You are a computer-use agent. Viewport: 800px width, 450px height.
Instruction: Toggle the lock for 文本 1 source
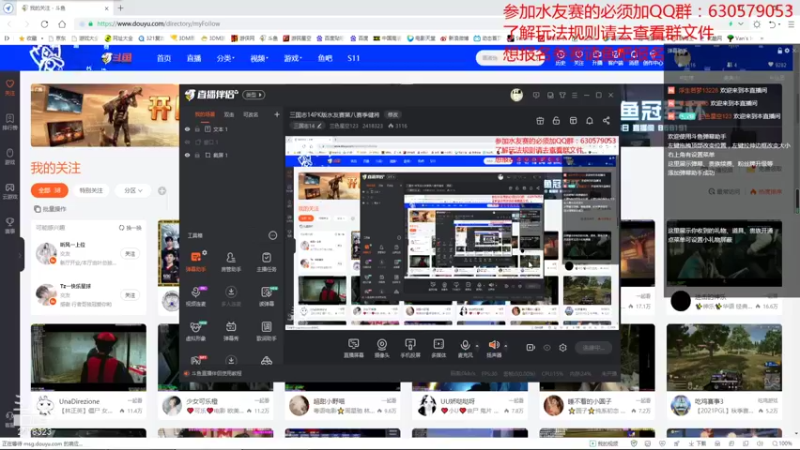197,129
